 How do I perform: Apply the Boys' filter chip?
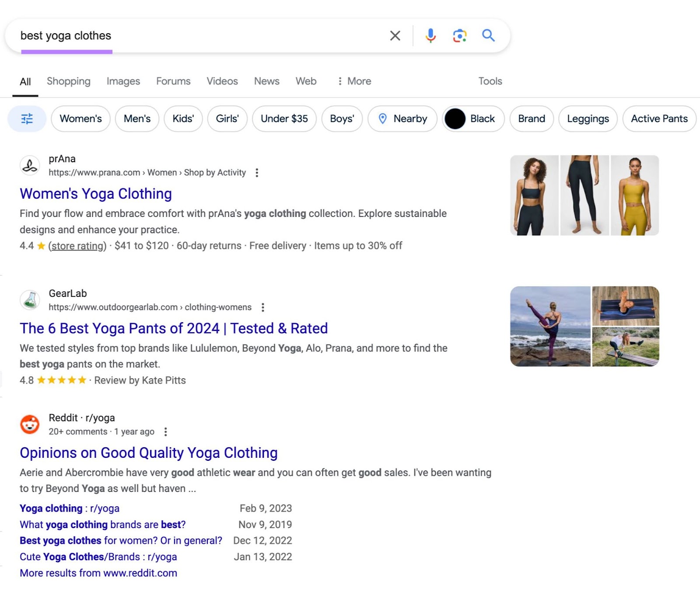click(342, 118)
